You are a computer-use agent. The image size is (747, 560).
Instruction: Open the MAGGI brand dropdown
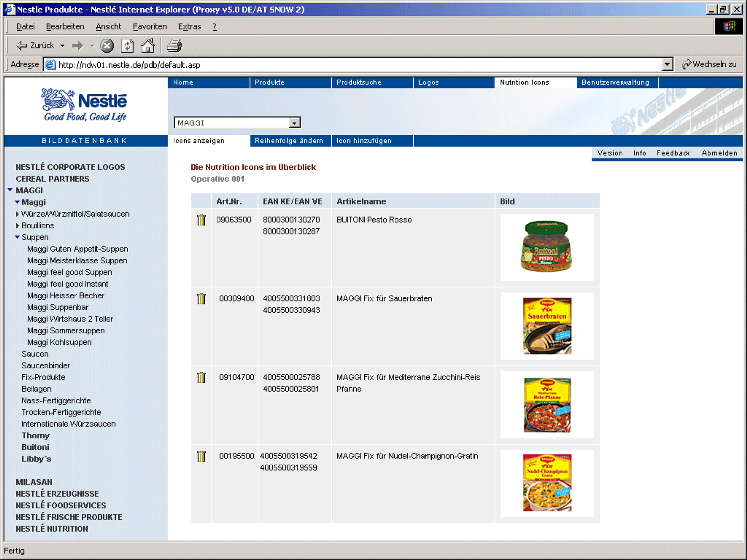point(295,123)
